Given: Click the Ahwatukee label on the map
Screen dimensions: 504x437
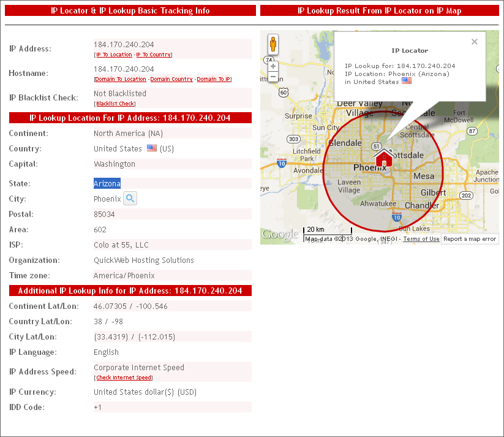Looking at the screenshot, I should coord(378,203).
